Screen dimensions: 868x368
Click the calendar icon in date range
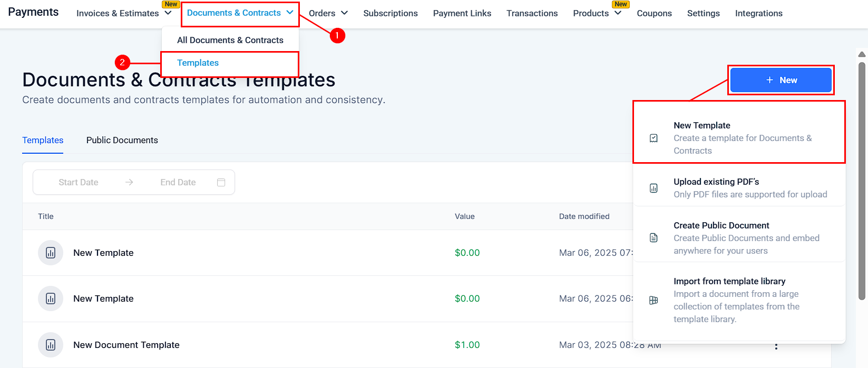point(221,182)
